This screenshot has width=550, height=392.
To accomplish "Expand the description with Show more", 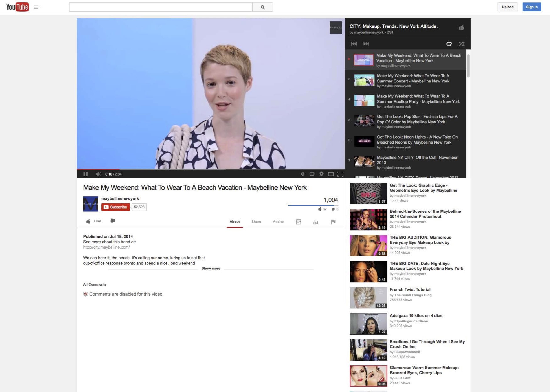I will [x=211, y=268].
